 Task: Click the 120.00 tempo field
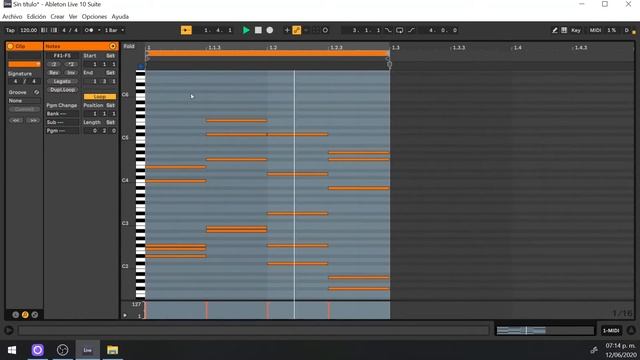pyautogui.click(x=28, y=30)
